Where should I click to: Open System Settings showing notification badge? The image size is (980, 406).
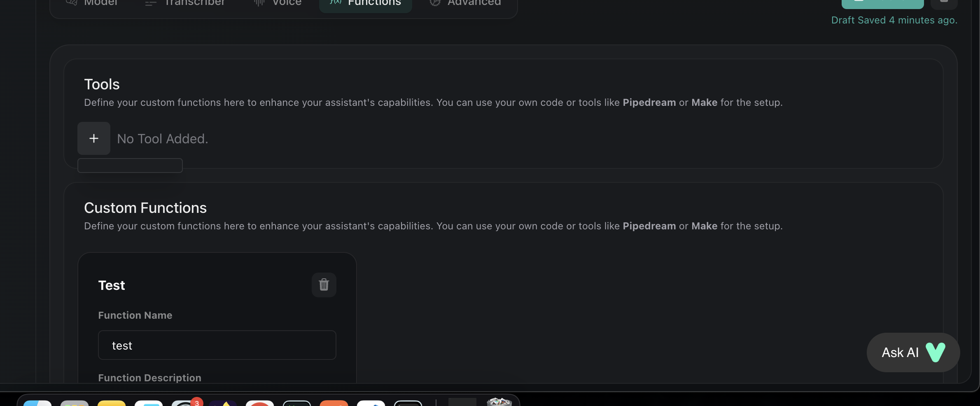click(x=185, y=404)
